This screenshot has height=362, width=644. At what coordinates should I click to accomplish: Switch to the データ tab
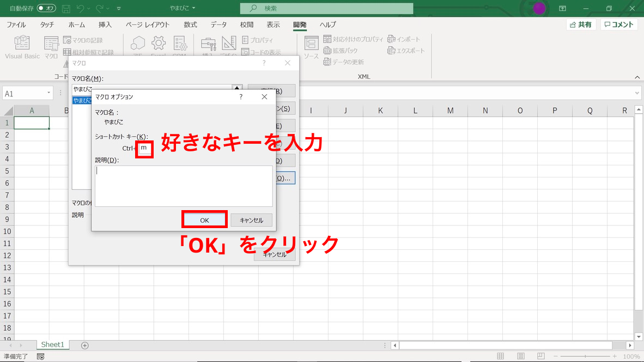(218, 24)
